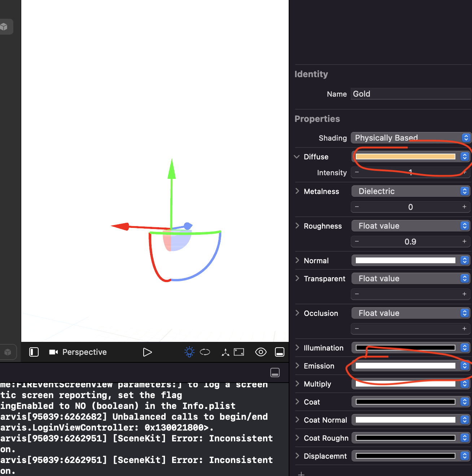
Task: Decrease Metalness value with minus
Action: click(357, 207)
